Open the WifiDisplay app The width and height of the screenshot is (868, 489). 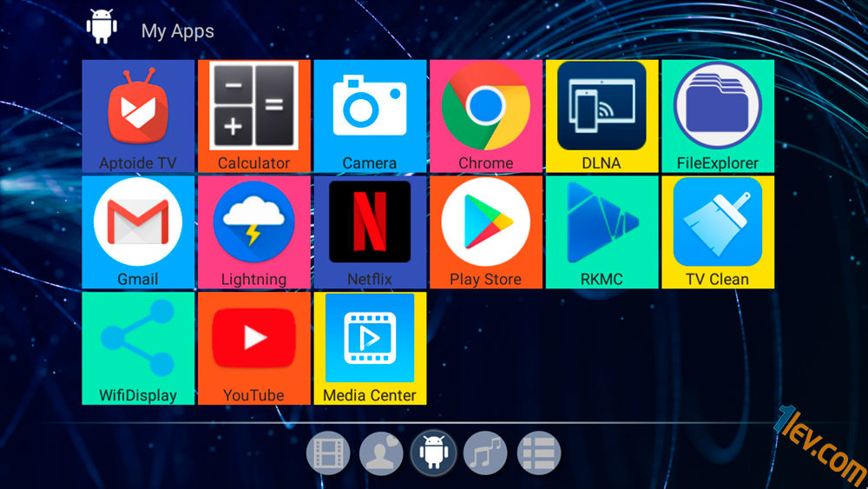coord(138,348)
